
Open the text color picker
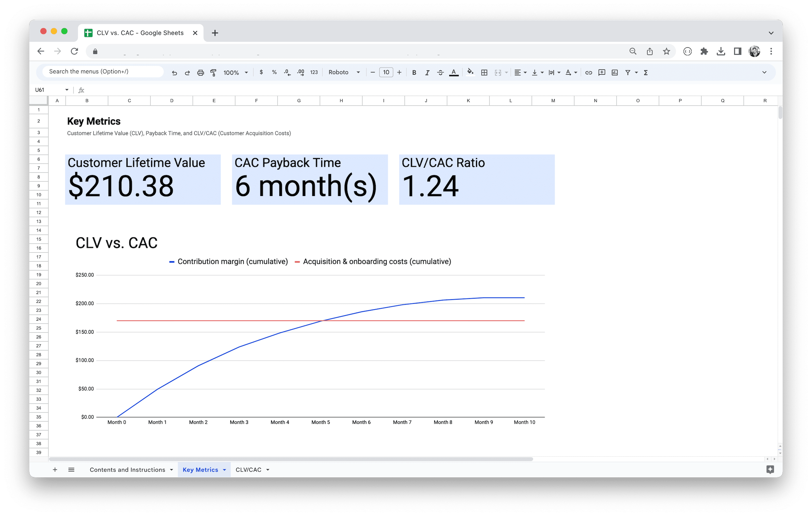pos(454,72)
